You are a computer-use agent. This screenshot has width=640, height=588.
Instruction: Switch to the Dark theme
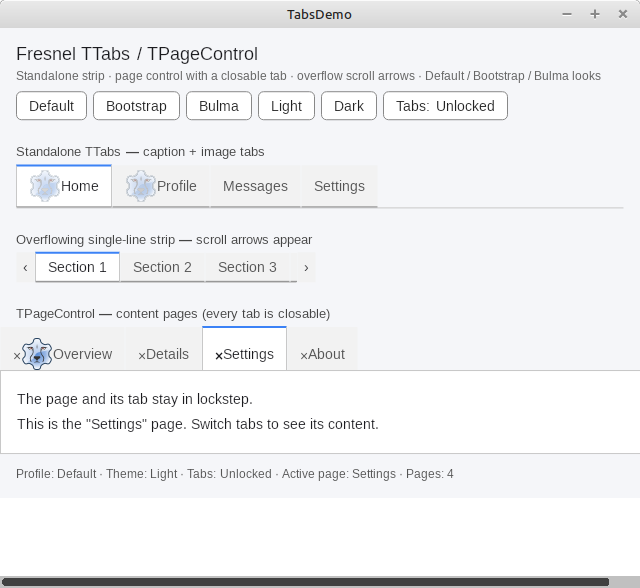[x=349, y=106]
